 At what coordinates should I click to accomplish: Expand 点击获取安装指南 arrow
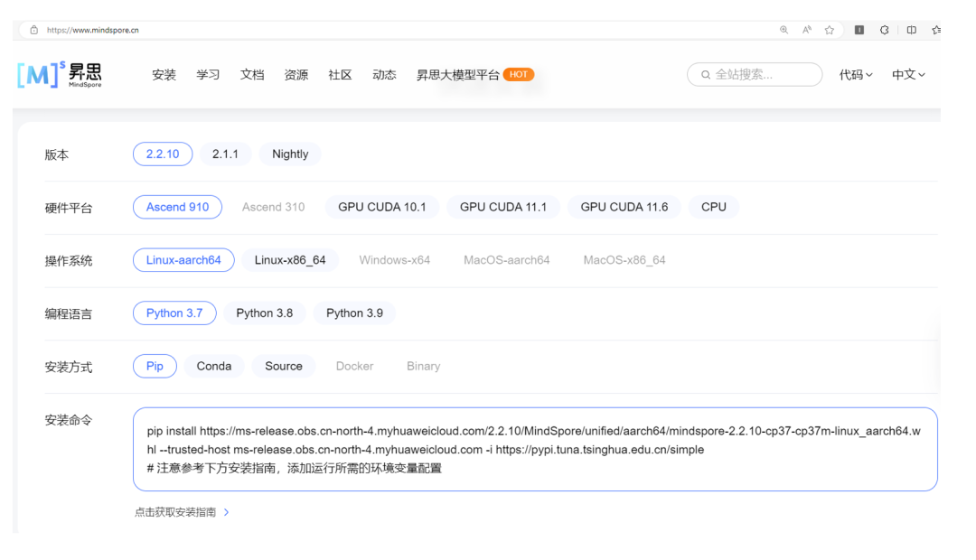[226, 512]
